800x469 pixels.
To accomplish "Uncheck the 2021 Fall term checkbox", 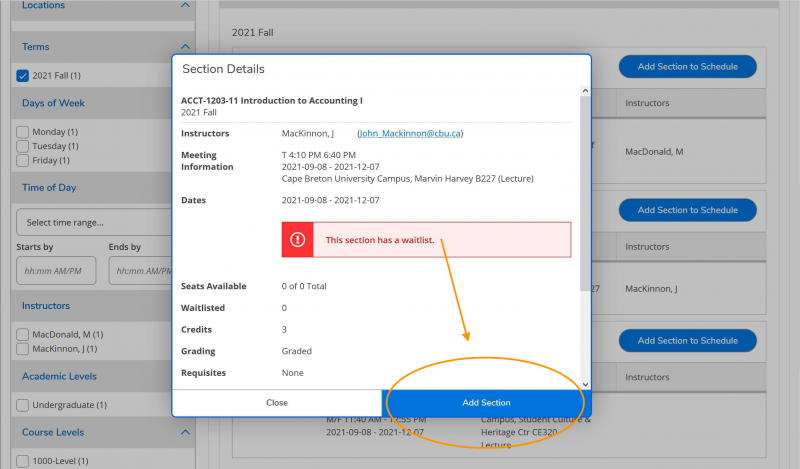I will pos(22,76).
